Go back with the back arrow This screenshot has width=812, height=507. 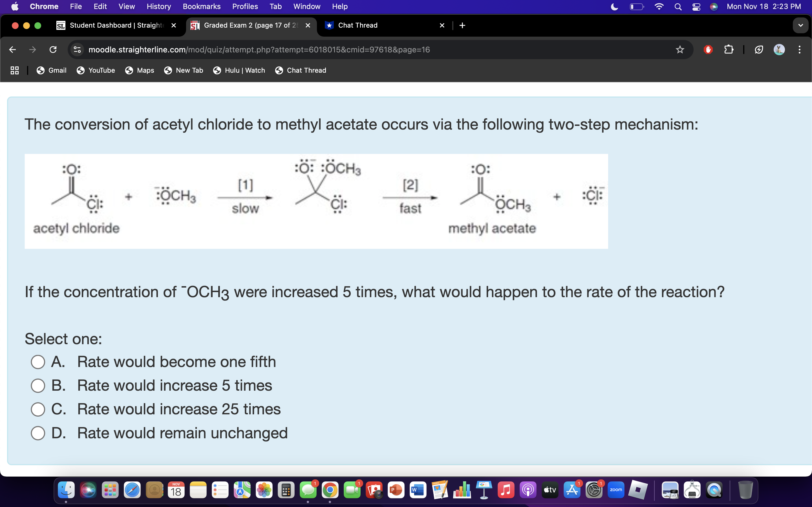click(12, 50)
